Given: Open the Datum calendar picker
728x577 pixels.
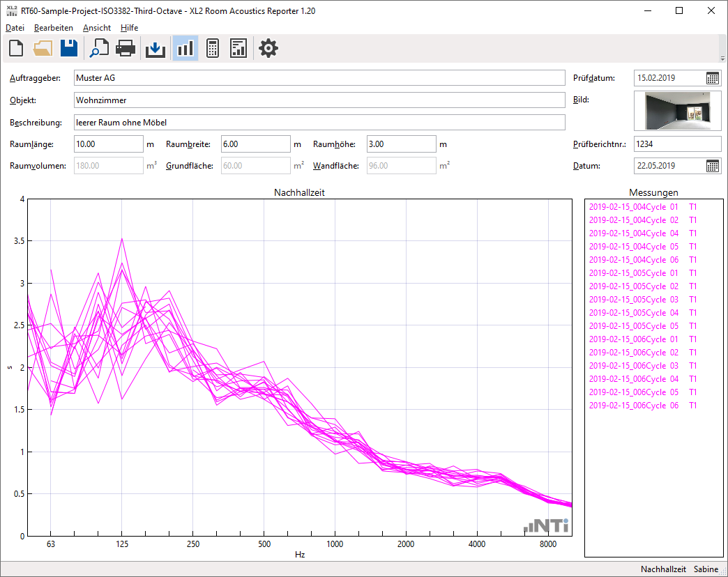Looking at the screenshot, I should [713, 165].
